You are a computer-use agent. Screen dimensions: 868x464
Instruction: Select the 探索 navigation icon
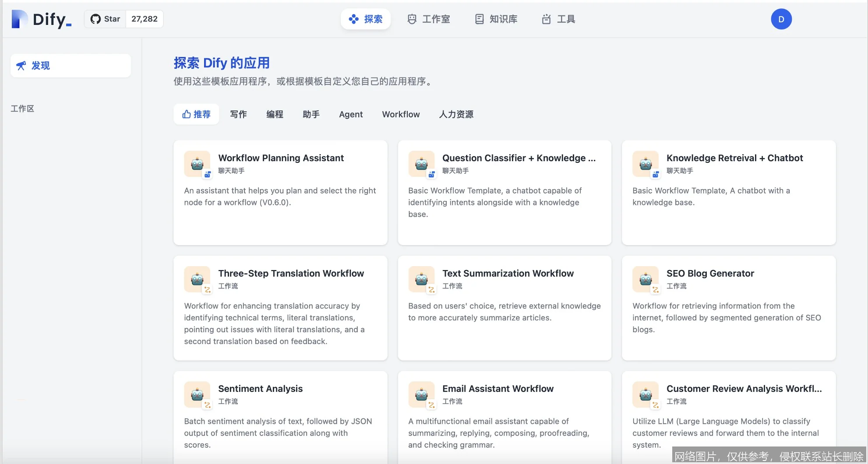pyautogui.click(x=353, y=19)
